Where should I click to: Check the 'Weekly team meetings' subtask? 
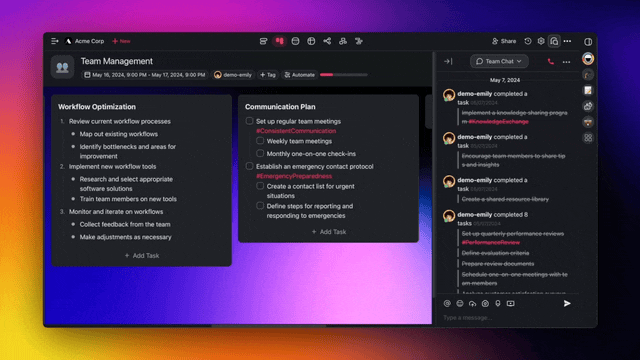pyautogui.click(x=260, y=141)
